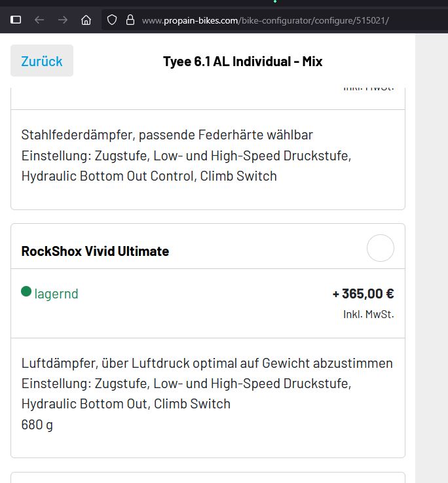This screenshot has height=483, width=448.
Task: Click the Inkl. MwSt. note under the price
Action: point(368,314)
